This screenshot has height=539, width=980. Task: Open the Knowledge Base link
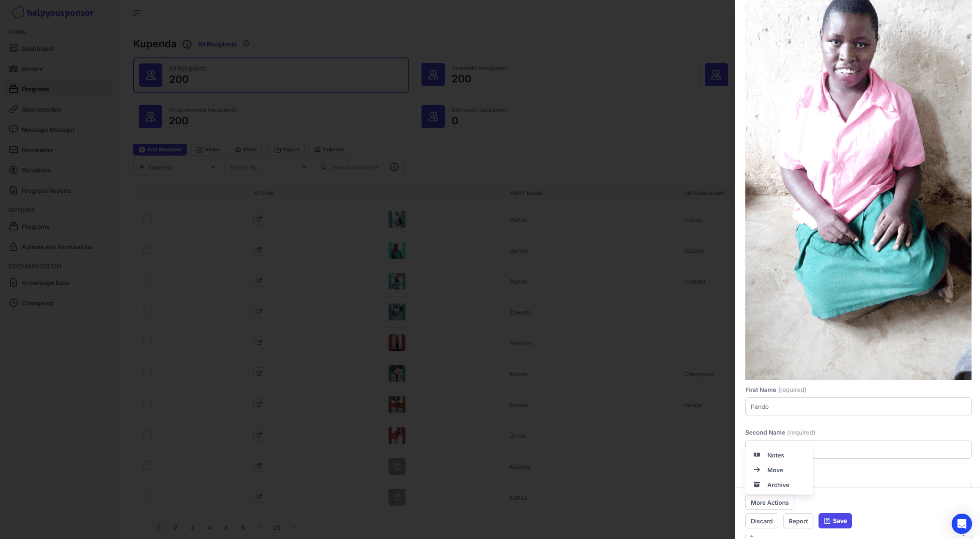(58, 283)
